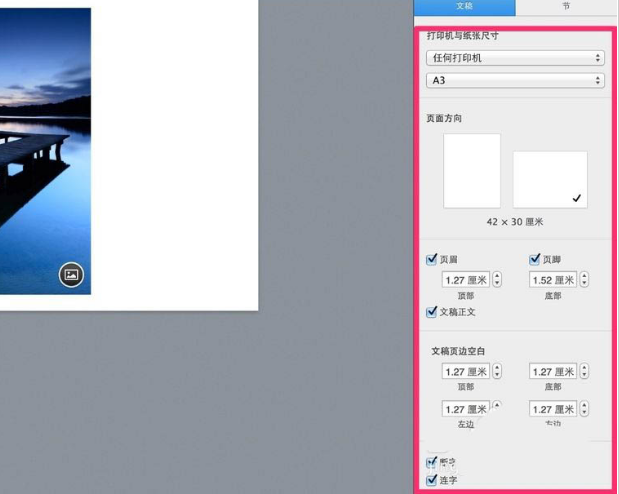The width and height of the screenshot is (619, 494).
Task: Click the header 1.27 厘米 input field
Action: click(x=466, y=281)
